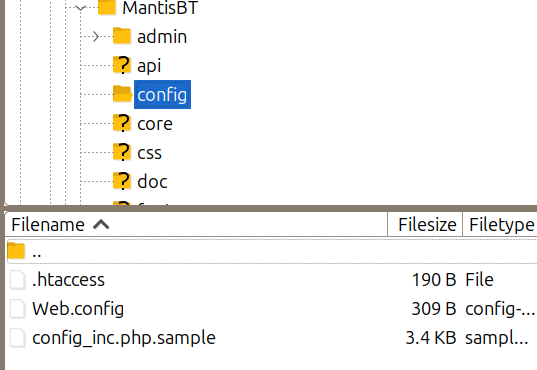
Task: Sort by the Filesize column header
Action: pyautogui.click(x=425, y=225)
